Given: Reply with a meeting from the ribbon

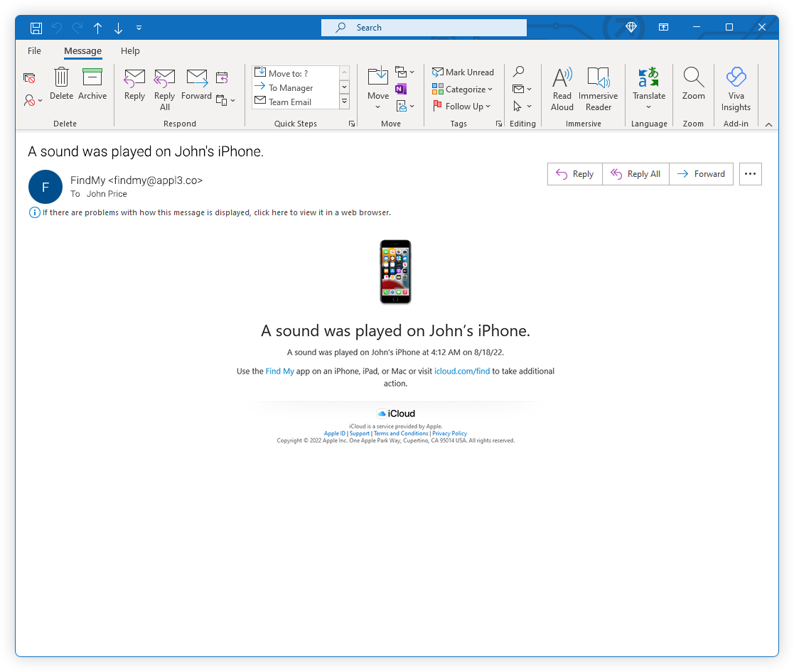Looking at the screenshot, I should (222, 77).
